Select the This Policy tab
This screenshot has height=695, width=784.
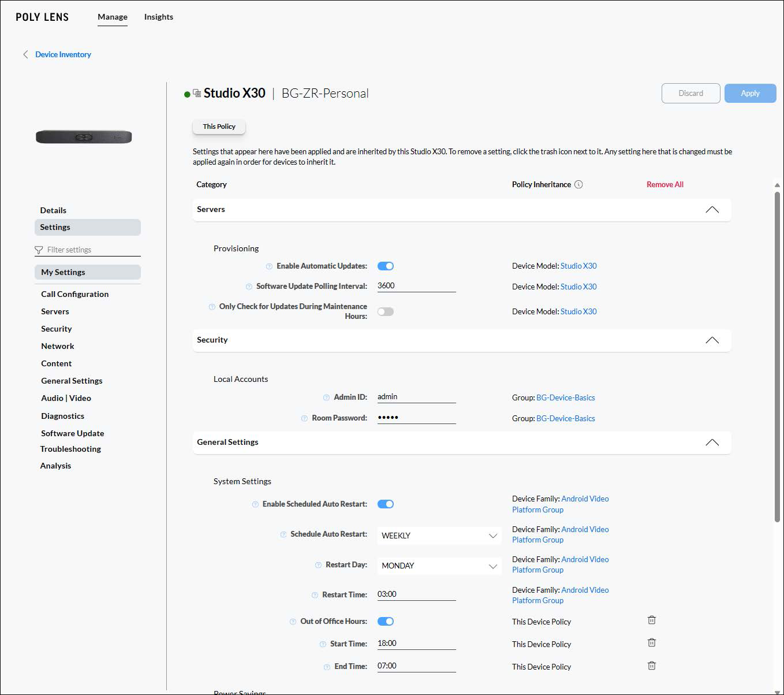pyautogui.click(x=218, y=126)
